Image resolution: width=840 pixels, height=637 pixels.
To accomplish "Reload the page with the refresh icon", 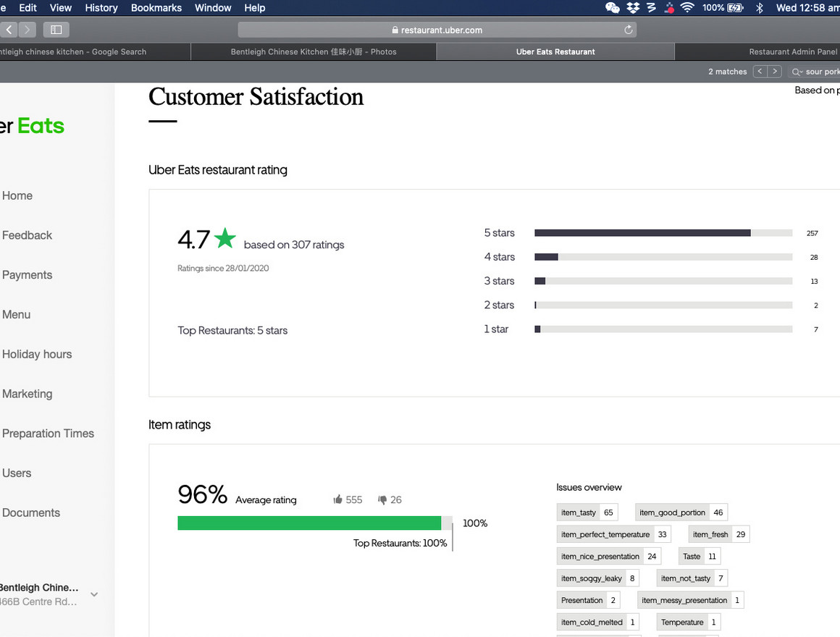I will coord(629,30).
